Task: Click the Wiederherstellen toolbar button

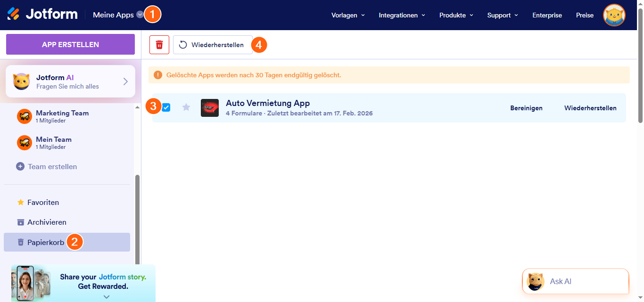Action: pyautogui.click(x=213, y=45)
